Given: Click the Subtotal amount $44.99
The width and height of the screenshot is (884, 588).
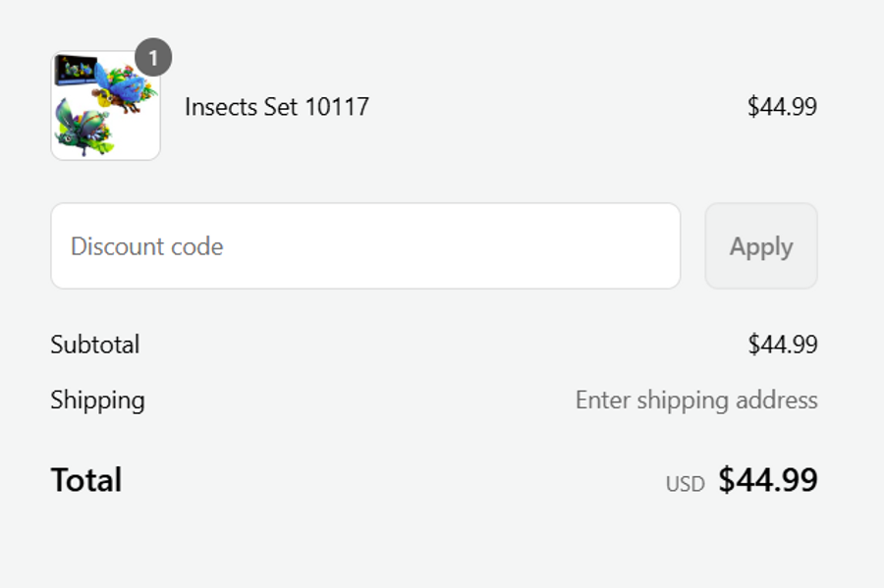Looking at the screenshot, I should point(782,345).
